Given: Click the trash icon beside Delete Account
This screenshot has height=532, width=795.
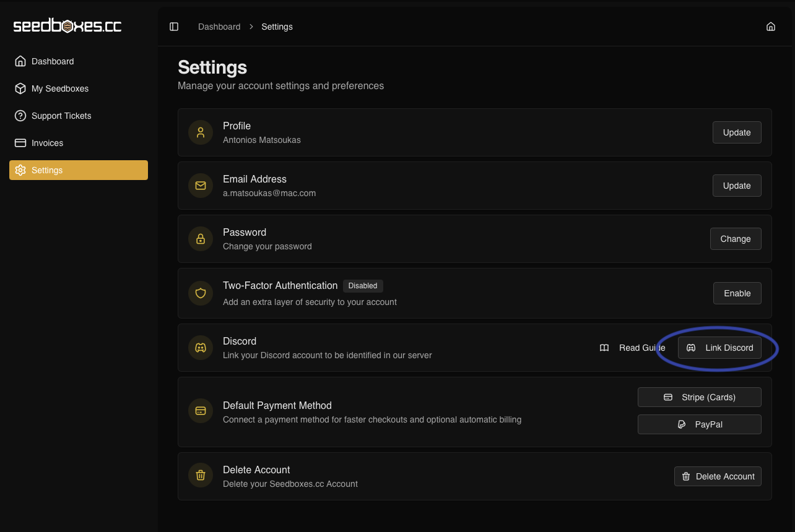Looking at the screenshot, I should pyautogui.click(x=200, y=475).
